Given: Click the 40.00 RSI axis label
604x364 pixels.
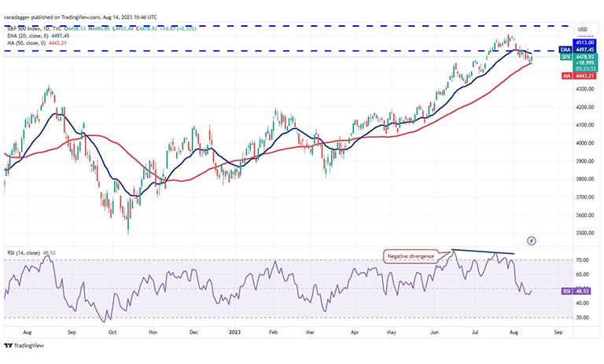Looking at the screenshot, I should tap(584, 303).
